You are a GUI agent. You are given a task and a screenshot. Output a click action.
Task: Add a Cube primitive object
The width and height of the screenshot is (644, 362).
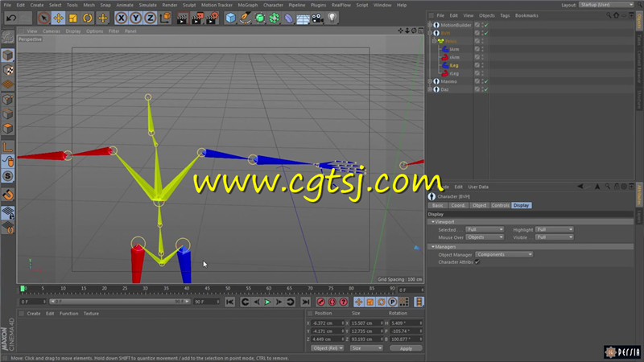coord(230,18)
